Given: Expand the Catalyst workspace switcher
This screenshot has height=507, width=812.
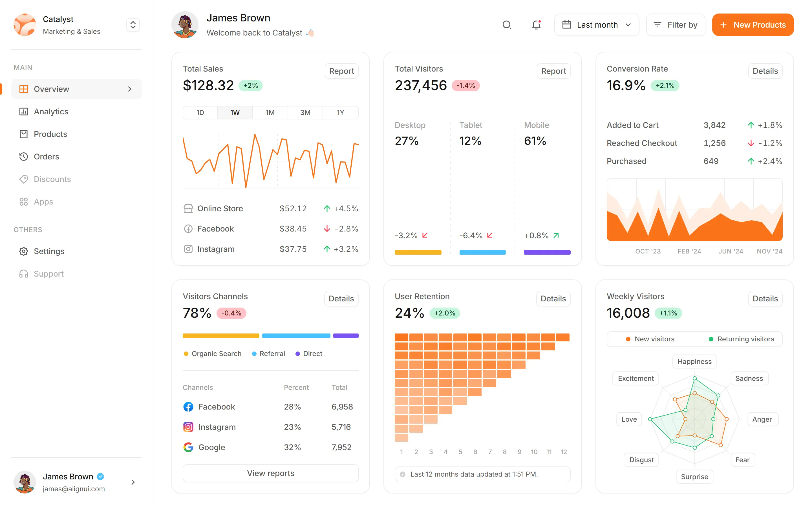Looking at the screenshot, I should click(x=133, y=25).
